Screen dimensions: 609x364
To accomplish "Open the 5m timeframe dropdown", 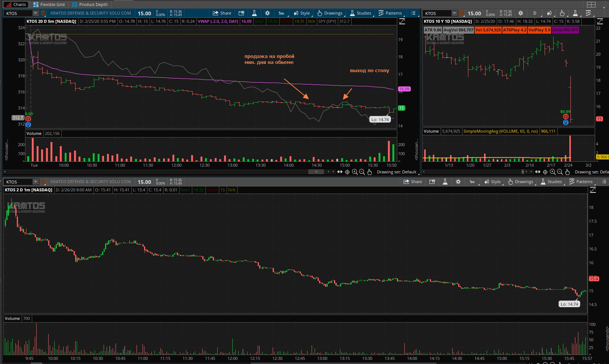I will point(282,13).
